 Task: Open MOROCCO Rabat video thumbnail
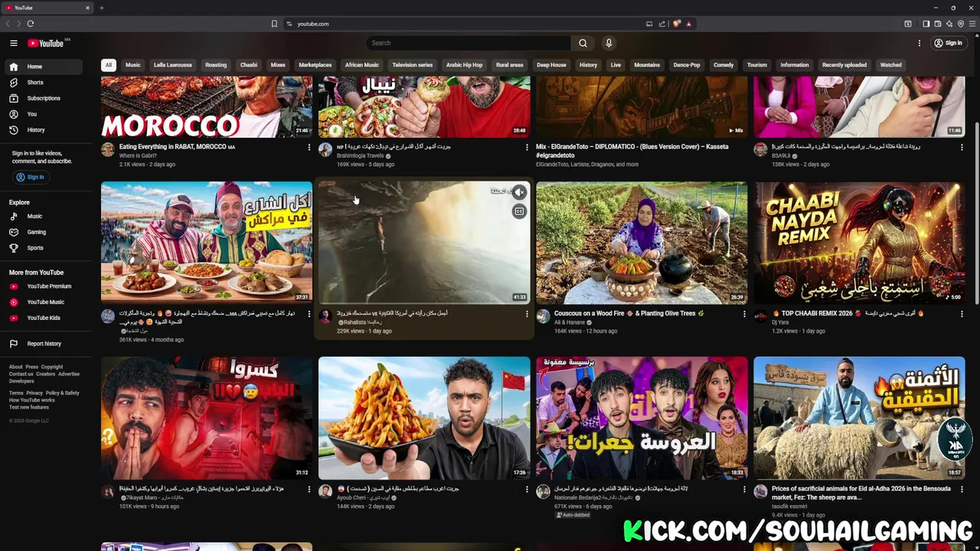pos(207,106)
